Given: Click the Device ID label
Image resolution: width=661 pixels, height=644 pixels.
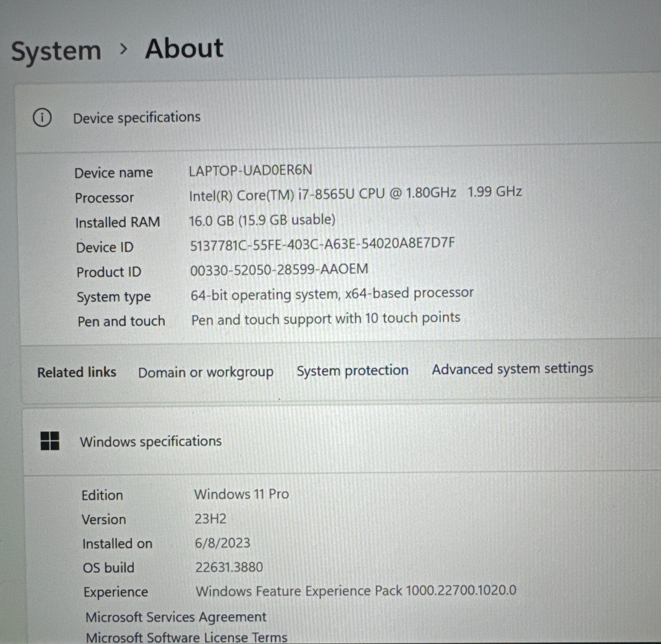Looking at the screenshot, I should pyautogui.click(x=105, y=247).
